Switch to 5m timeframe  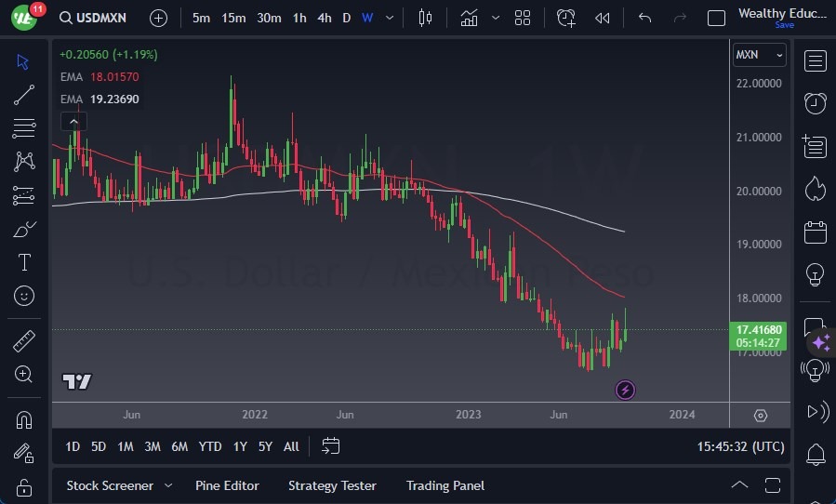tap(201, 19)
